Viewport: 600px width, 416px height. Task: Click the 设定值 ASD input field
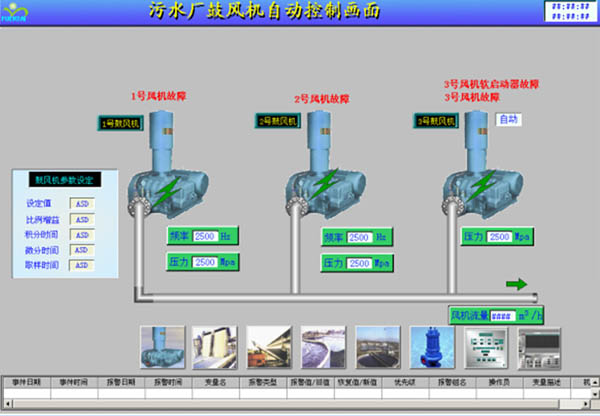pos(82,203)
